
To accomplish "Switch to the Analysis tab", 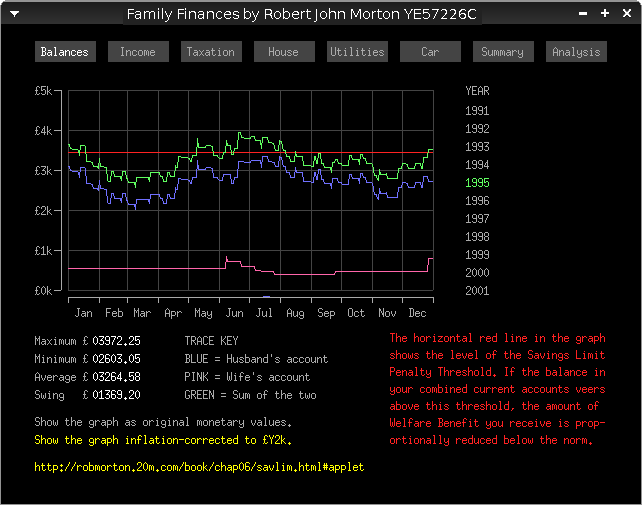I will coord(576,52).
